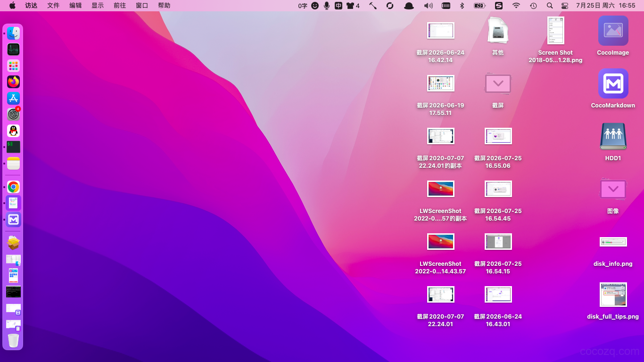
Task: Open Time Machine menu bar icon
Action: click(x=533, y=6)
